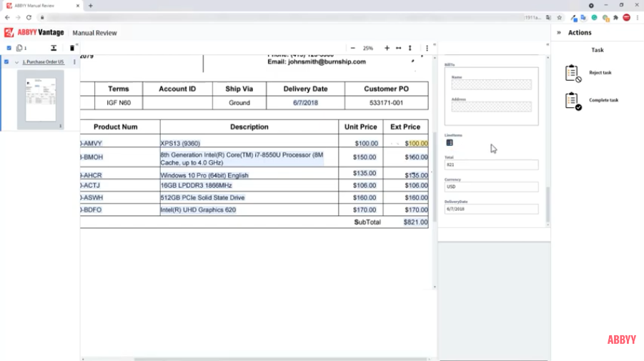Open the Chrome three-dot menu
Viewport: 644px width, 361px height.
tap(637, 18)
